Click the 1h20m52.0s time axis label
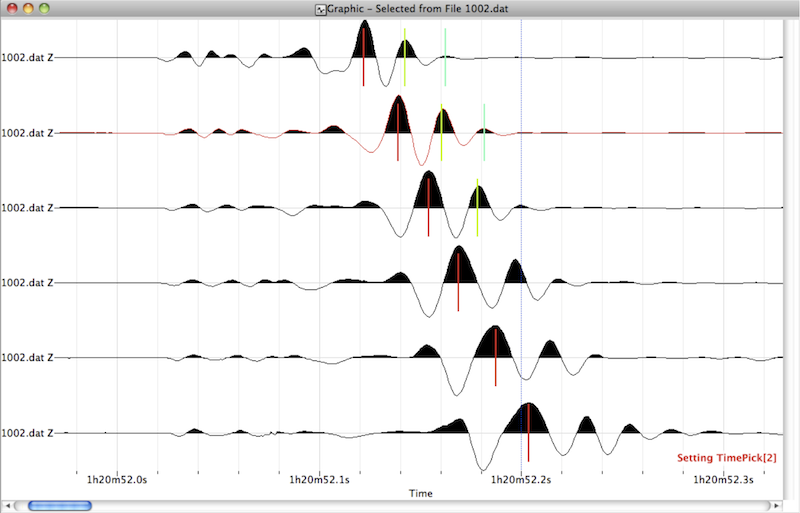 tap(118, 480)
